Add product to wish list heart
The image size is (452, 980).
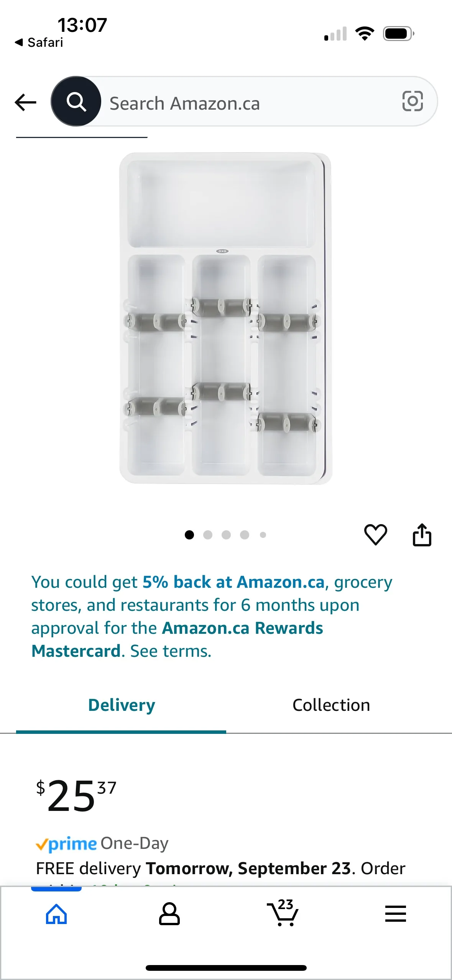coord(375,534)
